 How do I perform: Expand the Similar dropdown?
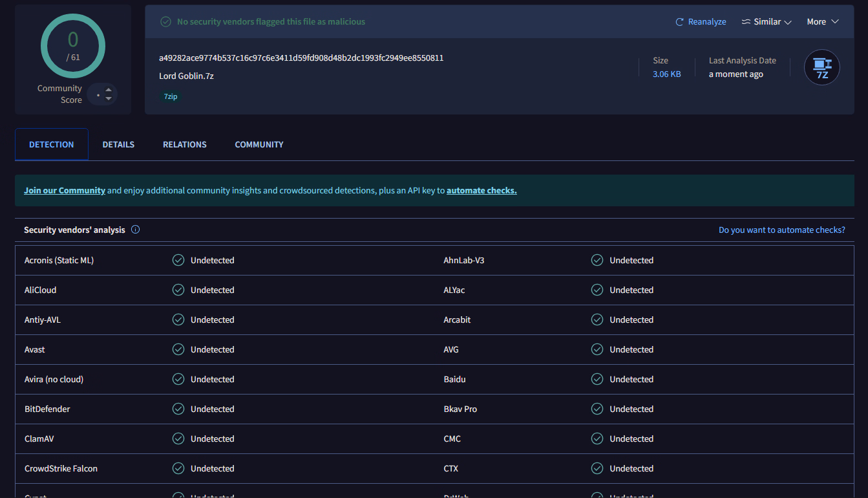767,22
